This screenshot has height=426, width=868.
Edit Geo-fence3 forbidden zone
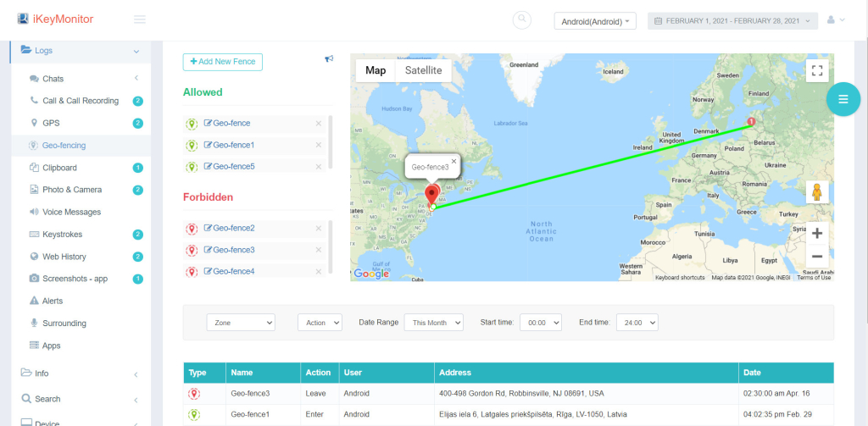229,250
